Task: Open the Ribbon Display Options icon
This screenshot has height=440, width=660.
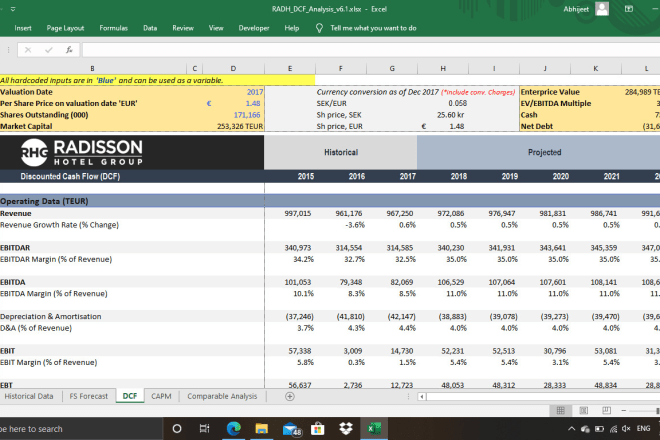Action: point(629,9)
